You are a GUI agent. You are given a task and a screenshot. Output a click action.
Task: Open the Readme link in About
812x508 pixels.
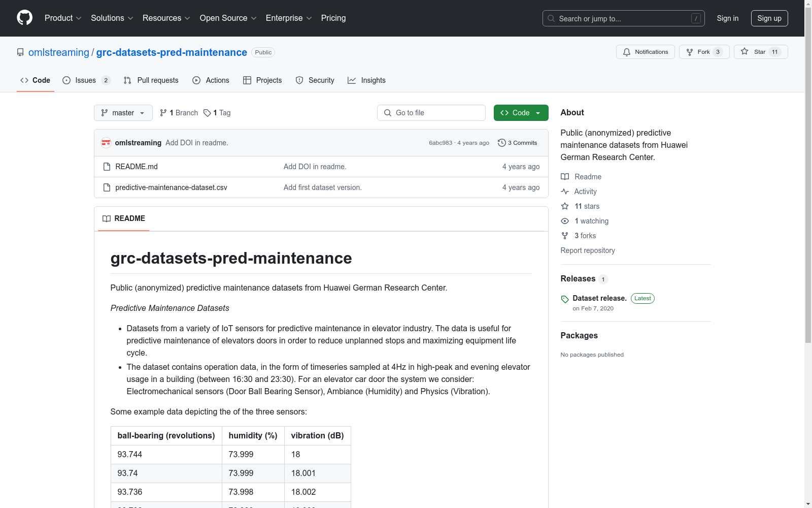pyautogui.click(x=581, y=177)
